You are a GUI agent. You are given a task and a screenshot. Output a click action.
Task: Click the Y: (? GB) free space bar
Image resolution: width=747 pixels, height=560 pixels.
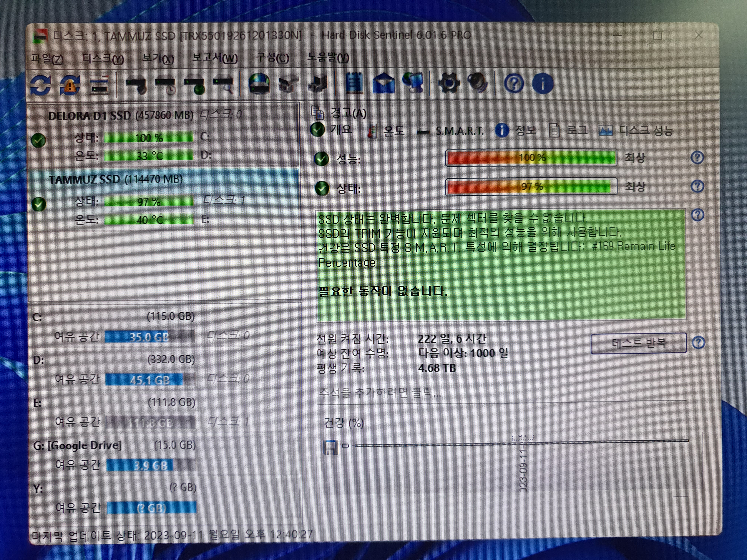click(x=151, y=508)
